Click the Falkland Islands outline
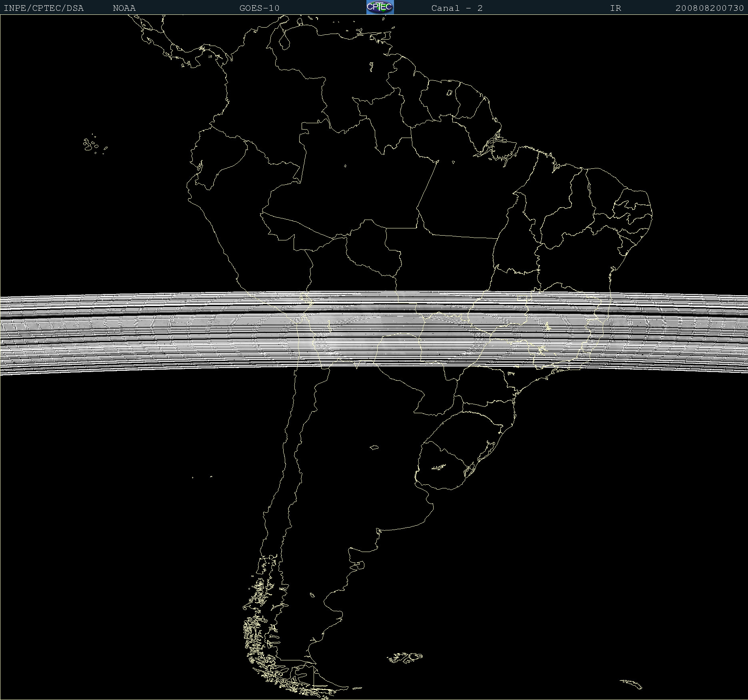Viewport: 748px width, 700px height. point(405,657)
